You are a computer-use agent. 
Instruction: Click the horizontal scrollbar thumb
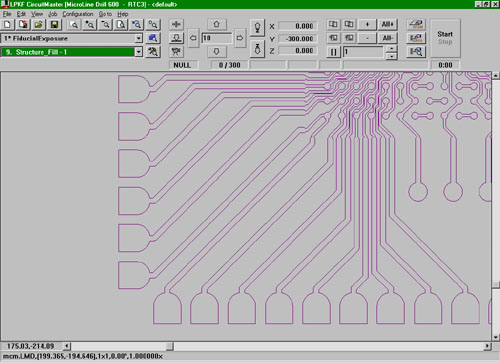point(170,346)
